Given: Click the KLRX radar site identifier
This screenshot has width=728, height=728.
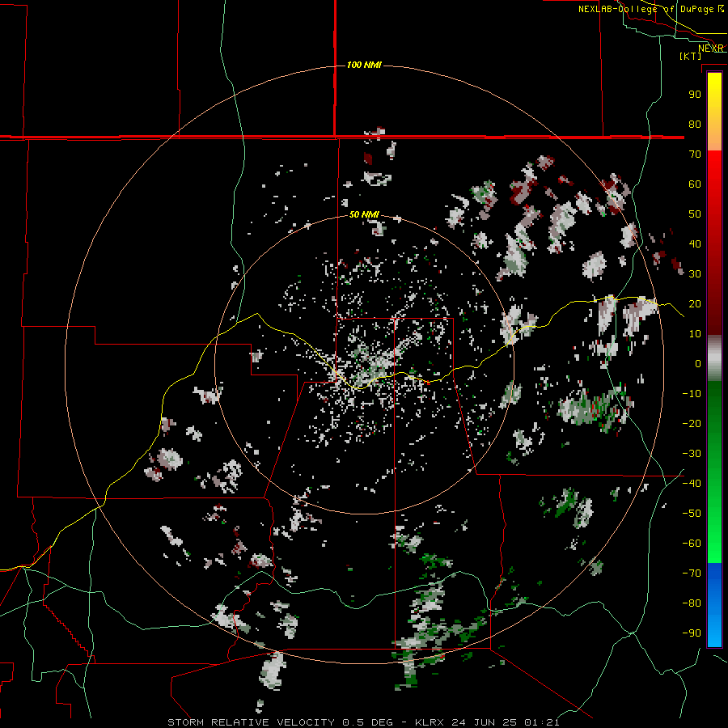Looking at the screenshot, I should (x=430, y=722).
